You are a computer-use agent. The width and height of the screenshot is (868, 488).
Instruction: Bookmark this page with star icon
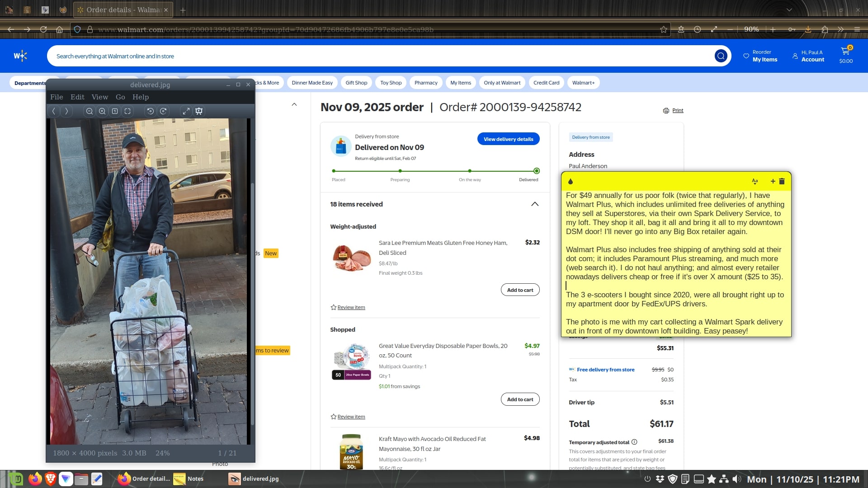(x=663, y=29)
